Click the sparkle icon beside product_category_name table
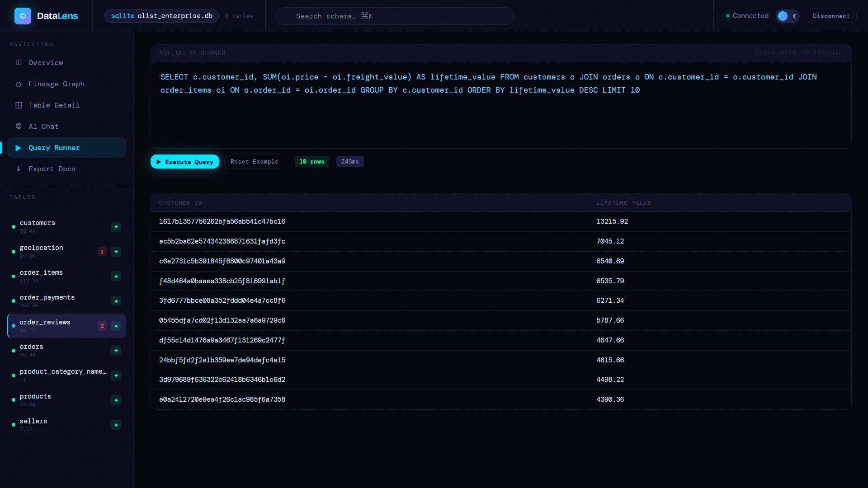Screen dimensions: 868x488 click(116, 375)
